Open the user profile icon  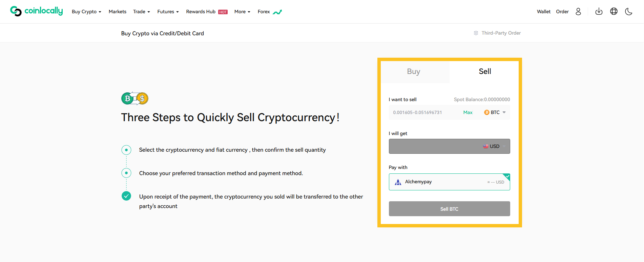(x=578, y=12)
